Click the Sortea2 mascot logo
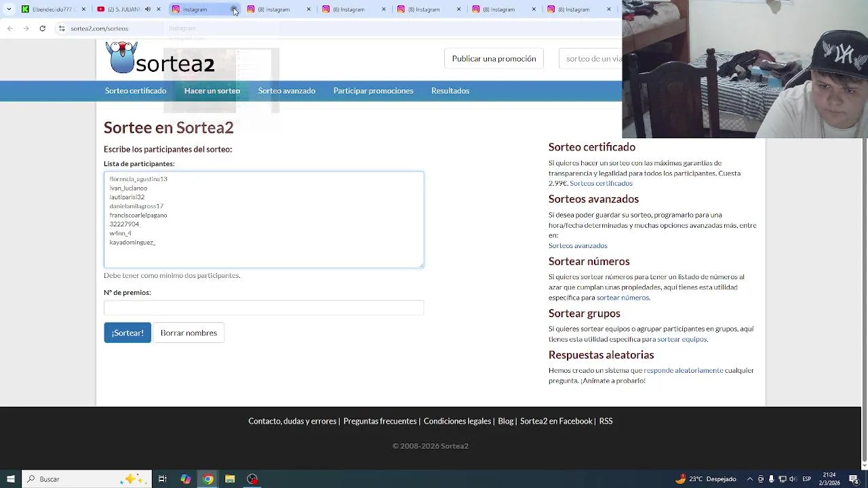This screenshot has width=868, height=488. click(x=122, y=57)
